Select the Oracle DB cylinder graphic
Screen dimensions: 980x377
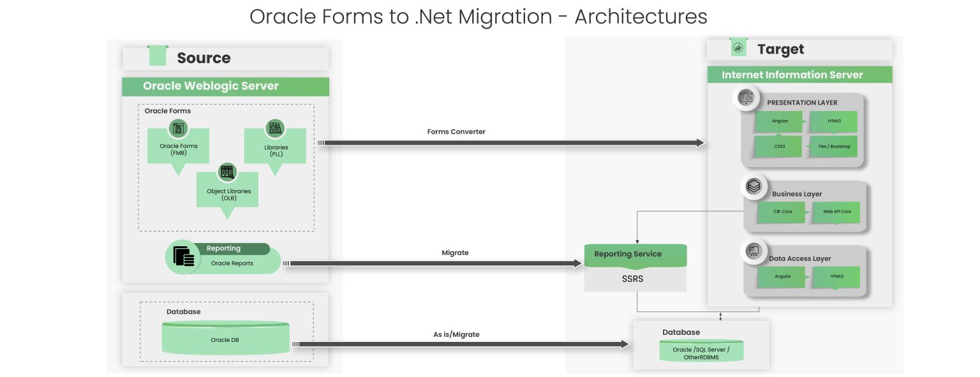(225, 338)
